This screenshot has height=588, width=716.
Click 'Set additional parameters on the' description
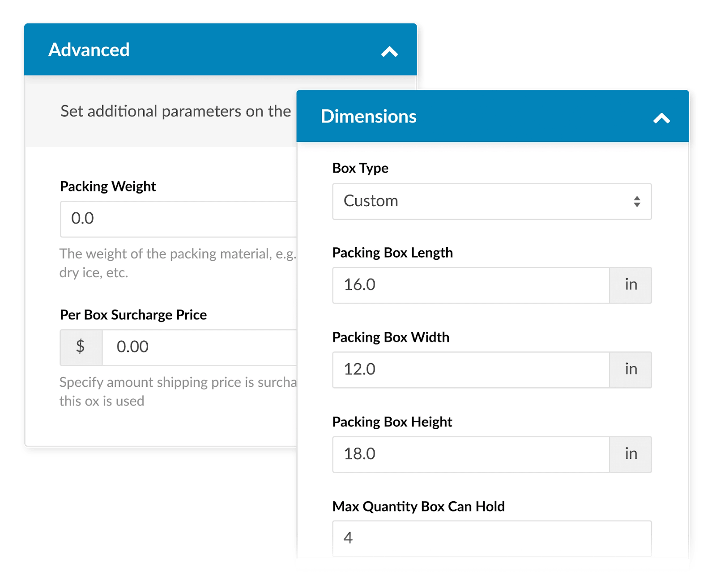tap(175, 111)
